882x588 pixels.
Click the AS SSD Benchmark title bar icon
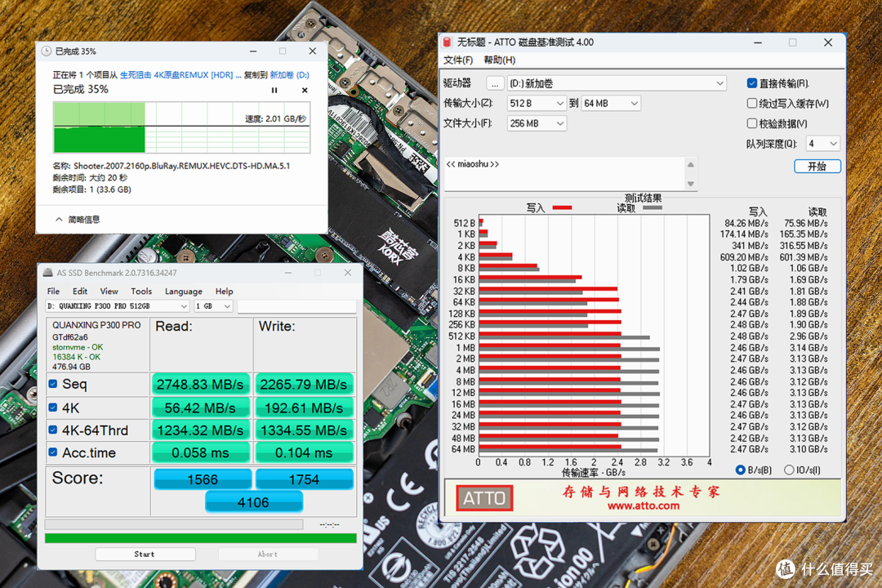[x=48, y=273]
